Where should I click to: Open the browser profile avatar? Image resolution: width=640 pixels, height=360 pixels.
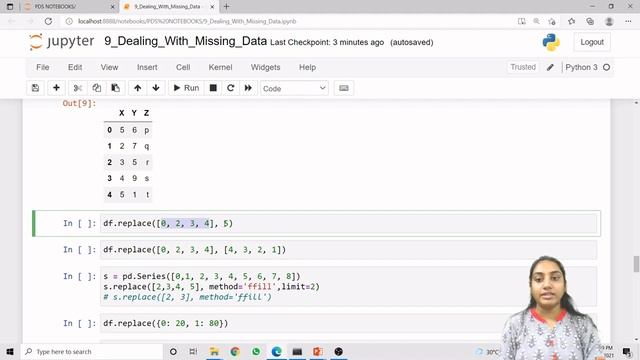tap(609, 21)
